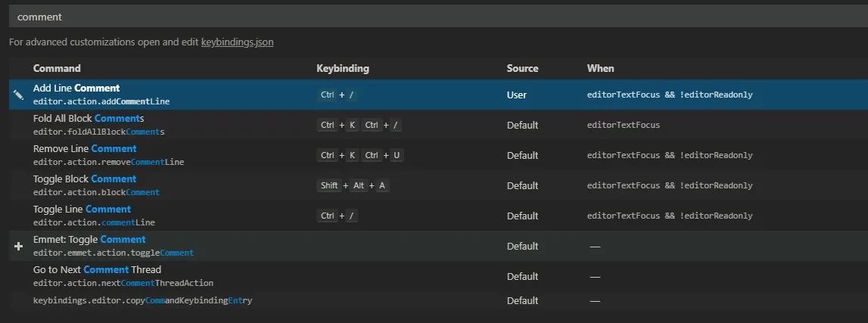Click Ctrl+K Ctrl+U keybinding chips
Image resolution: width=868 pixels, height=323 pixels.
(360, 155)
